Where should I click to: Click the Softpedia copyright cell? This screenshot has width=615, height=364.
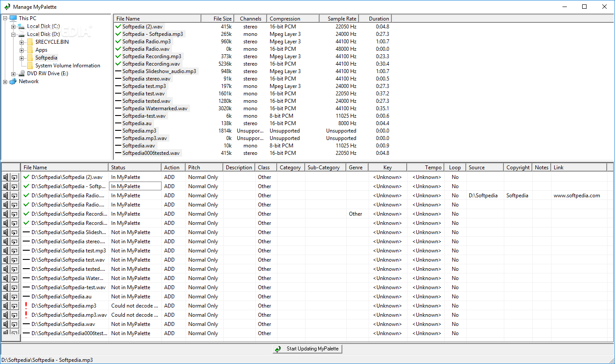pyautogui.click(x=517, y=196)
